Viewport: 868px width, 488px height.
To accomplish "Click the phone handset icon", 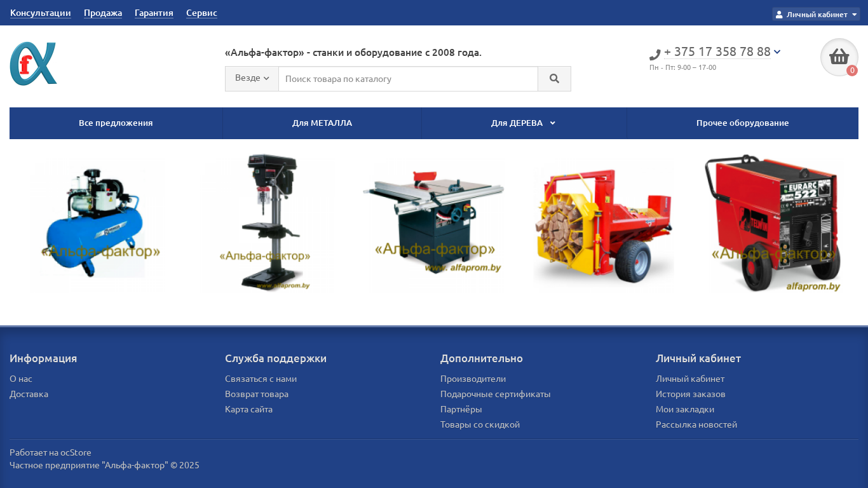I will [x=655, y=55].
